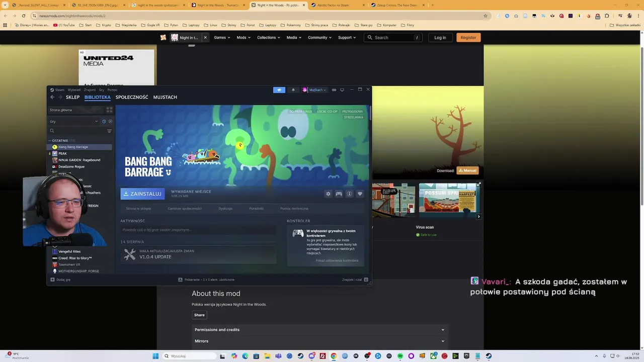Open Community dropdown on Nexus Mods
The height and width of the screenshot is (362, 644).
(x=320, y=37)
